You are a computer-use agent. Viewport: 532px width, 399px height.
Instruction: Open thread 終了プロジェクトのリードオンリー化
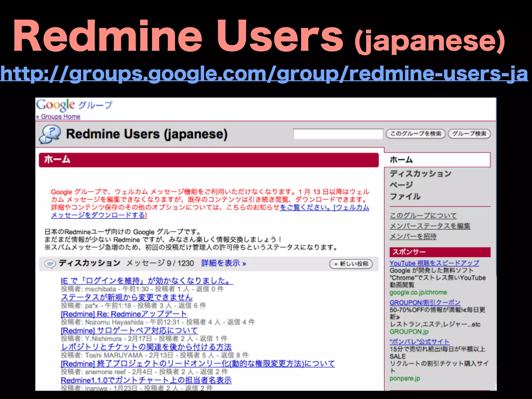click(198, 364)
